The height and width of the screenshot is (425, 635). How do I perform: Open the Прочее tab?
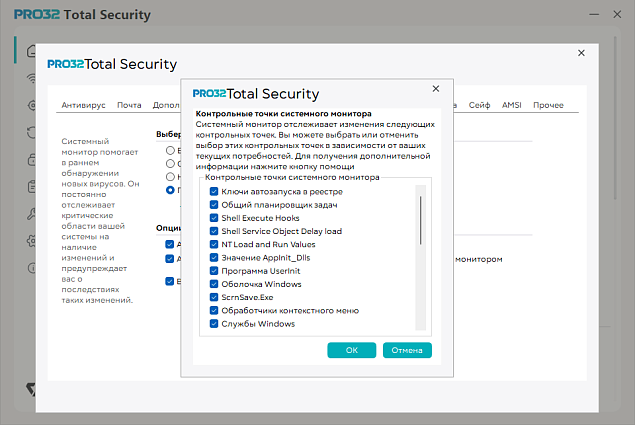[548, 105]
